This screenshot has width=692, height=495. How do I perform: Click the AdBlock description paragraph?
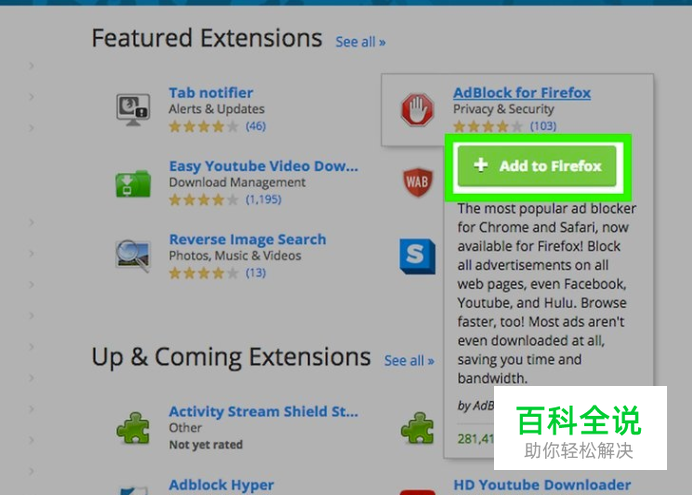pos(546,293)
